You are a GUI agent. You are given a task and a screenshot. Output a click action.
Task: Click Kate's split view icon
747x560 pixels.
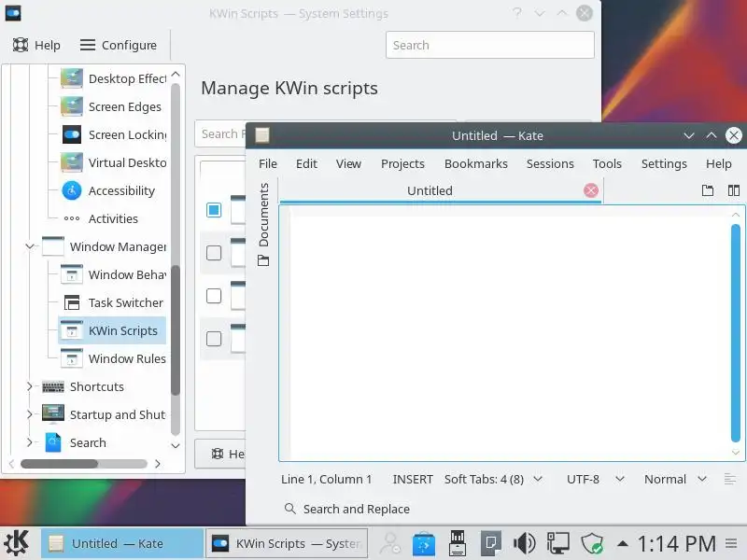[734, 190]
